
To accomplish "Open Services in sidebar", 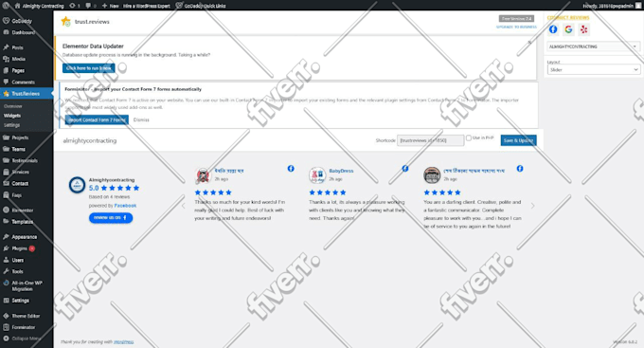I will pyautogui.click(x=21, y=172).
